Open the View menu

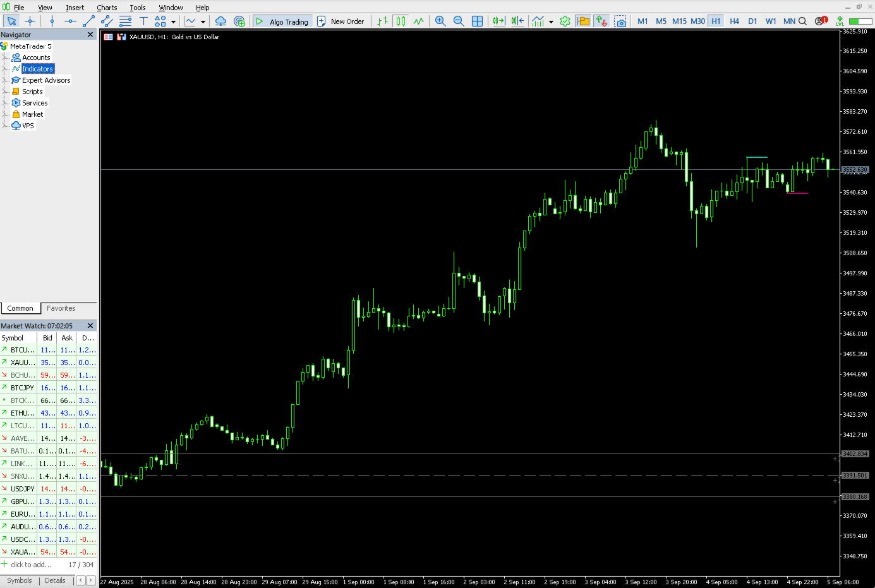tap(45, 8)
